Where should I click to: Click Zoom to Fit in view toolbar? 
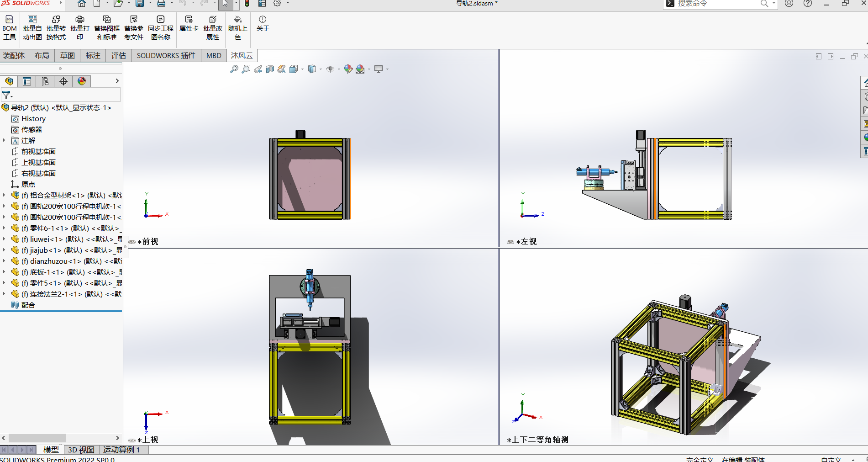pyautogui.click(x=234, y=69)
